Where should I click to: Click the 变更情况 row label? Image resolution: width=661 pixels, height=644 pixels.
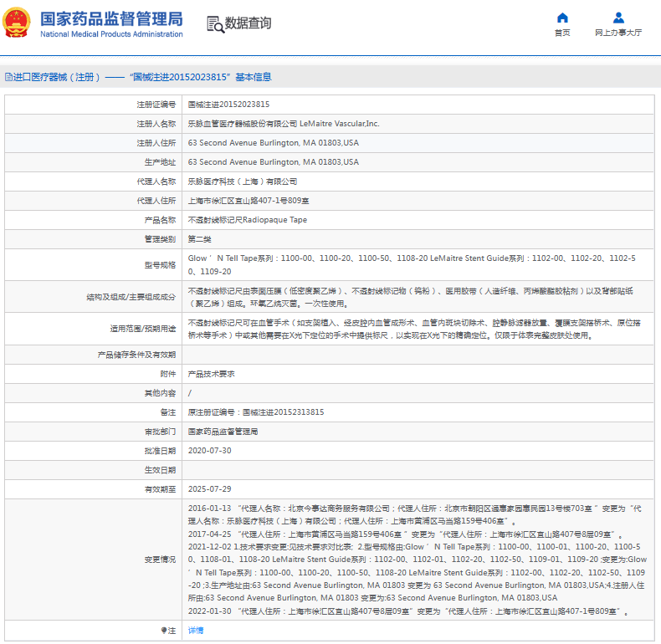pyautogui.click(x=160, y=560)
